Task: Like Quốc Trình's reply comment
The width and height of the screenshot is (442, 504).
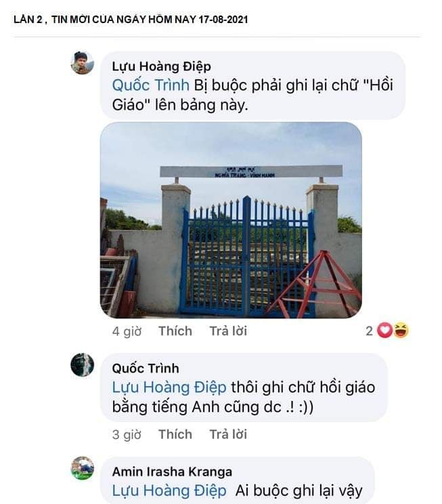Action: point(175,434)
